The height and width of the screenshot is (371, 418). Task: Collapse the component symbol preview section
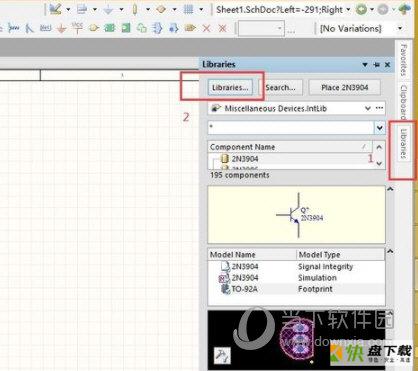(x=390, y=189)
